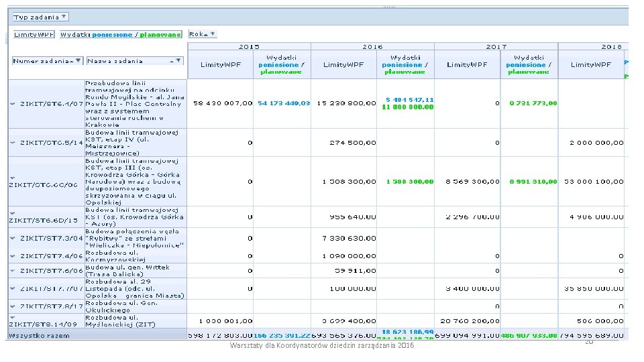The width and height of the screenshot is (644, 362).
Task: Click LimityWPF header under 2016
Action: pos(343,64)
